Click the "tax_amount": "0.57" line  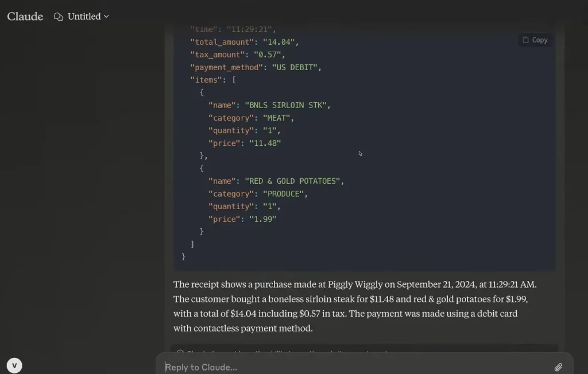[237, 55]
